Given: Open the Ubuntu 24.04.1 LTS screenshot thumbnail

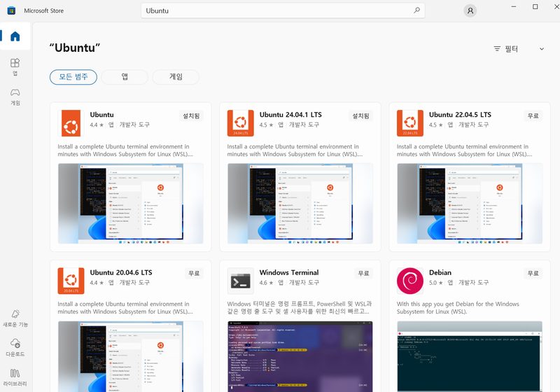Looking at the screenshot, I should point(300,204).
